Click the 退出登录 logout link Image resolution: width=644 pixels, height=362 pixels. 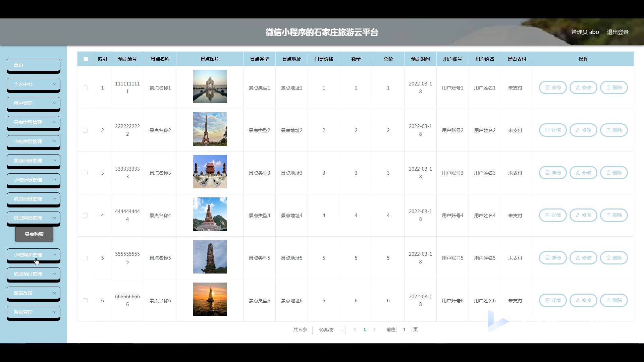coord(618,32)
